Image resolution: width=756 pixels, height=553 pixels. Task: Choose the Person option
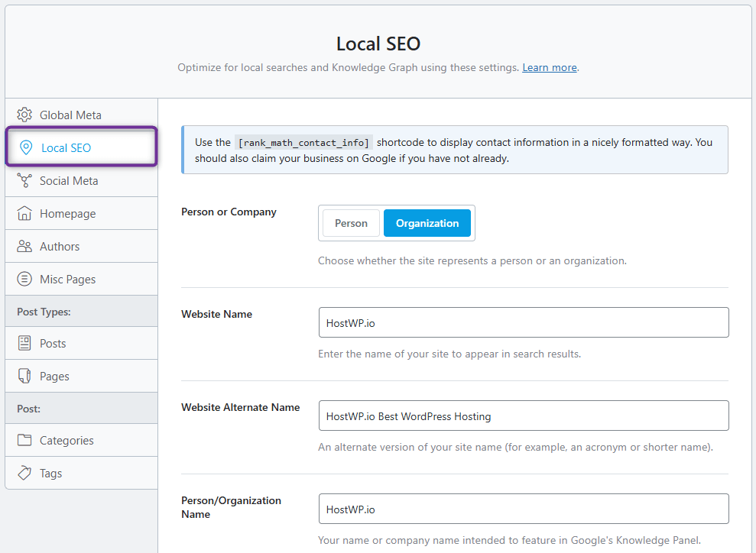(351, 223)
